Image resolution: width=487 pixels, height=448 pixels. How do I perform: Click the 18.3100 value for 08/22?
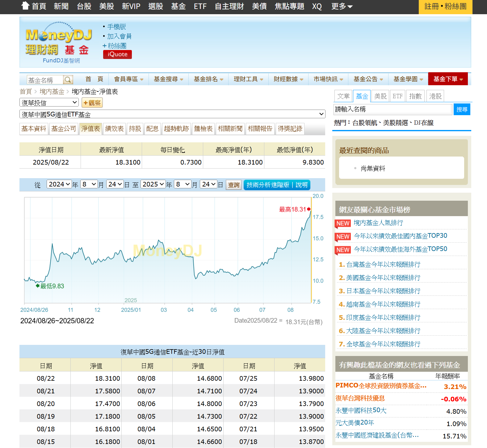coord(107,379)
